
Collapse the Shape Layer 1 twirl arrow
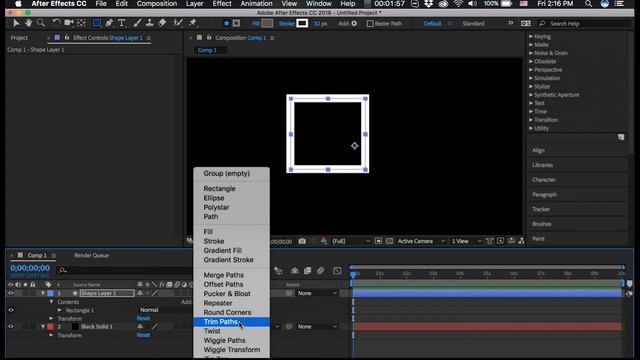[43, 293]
